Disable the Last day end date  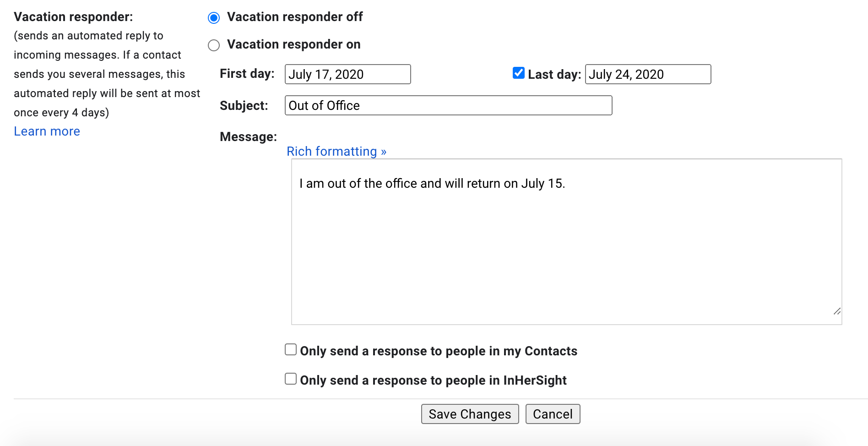[518, 73]
